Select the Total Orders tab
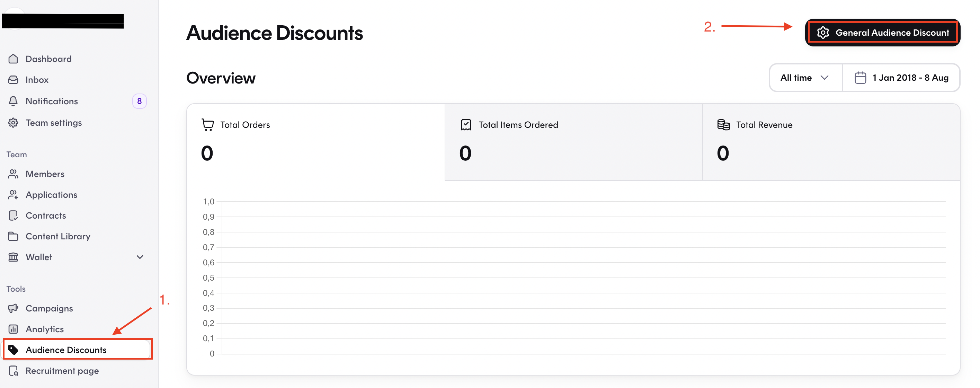Screen dimensions: 980x388 pyautogui.click(x=316, y=142)
